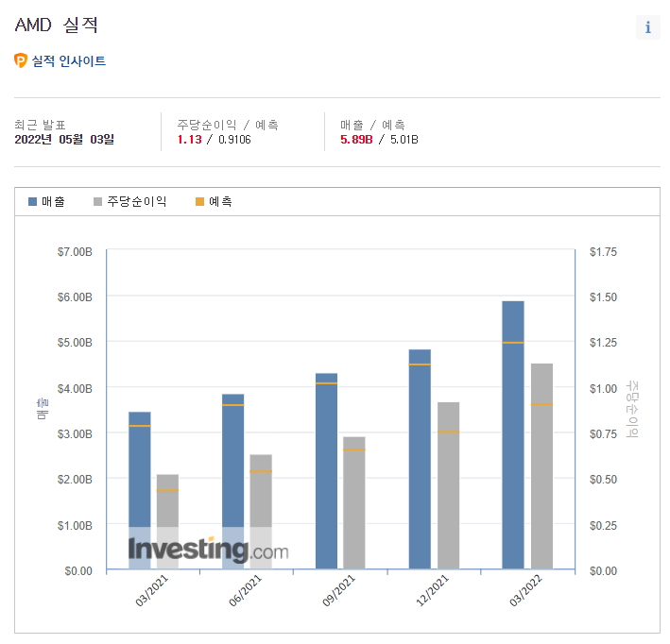Toggle the 예측 legend item
The width and height of the screenshot is (670, 644).
click(215, 201)
